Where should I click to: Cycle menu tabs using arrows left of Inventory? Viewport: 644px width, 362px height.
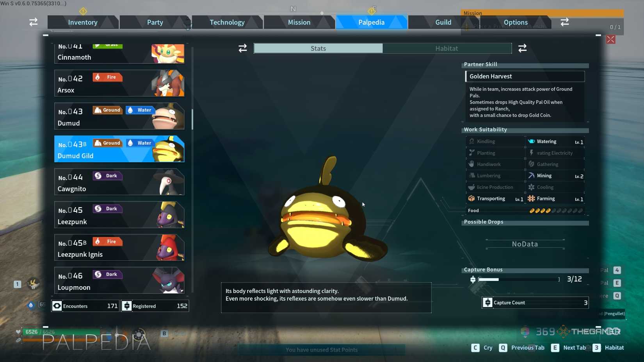(x=34, y=22)
